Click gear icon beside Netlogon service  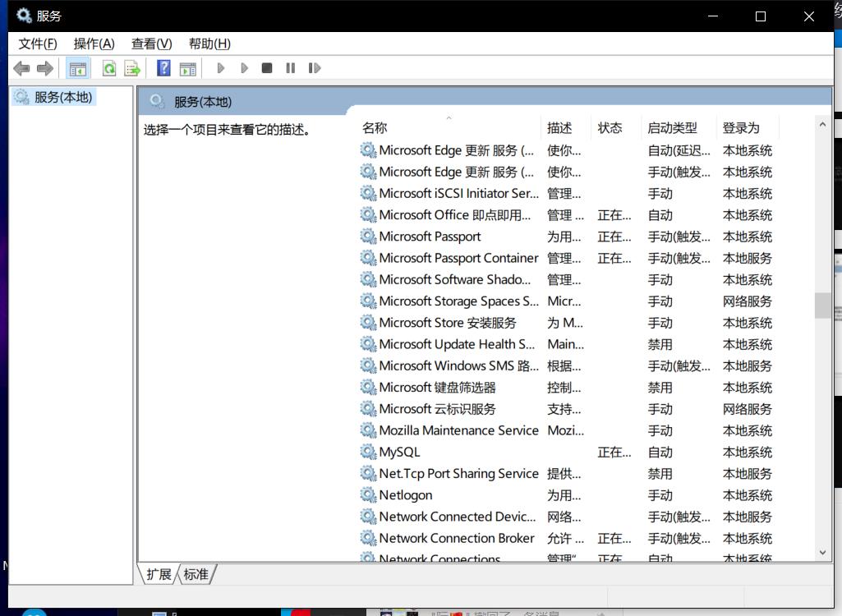[368, 494]
